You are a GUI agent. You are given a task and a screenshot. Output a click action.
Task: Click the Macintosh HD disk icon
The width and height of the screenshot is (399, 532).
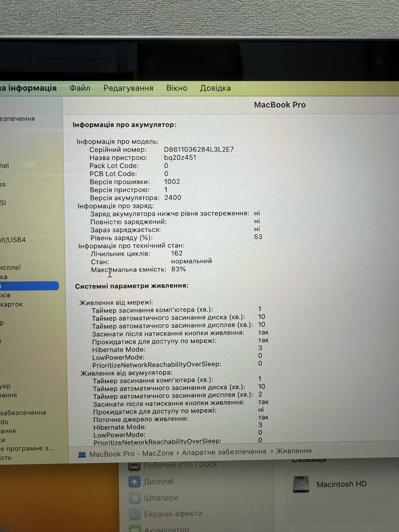point(301,484)
